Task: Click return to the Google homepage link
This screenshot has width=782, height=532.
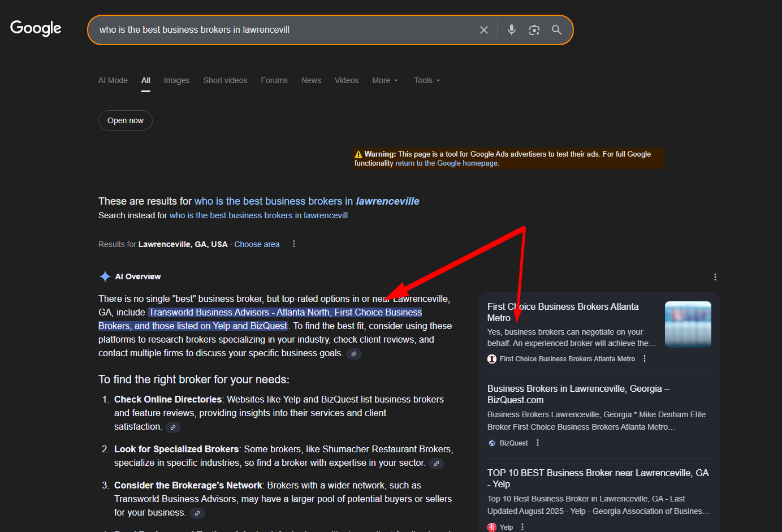Action: click(447, 163)
